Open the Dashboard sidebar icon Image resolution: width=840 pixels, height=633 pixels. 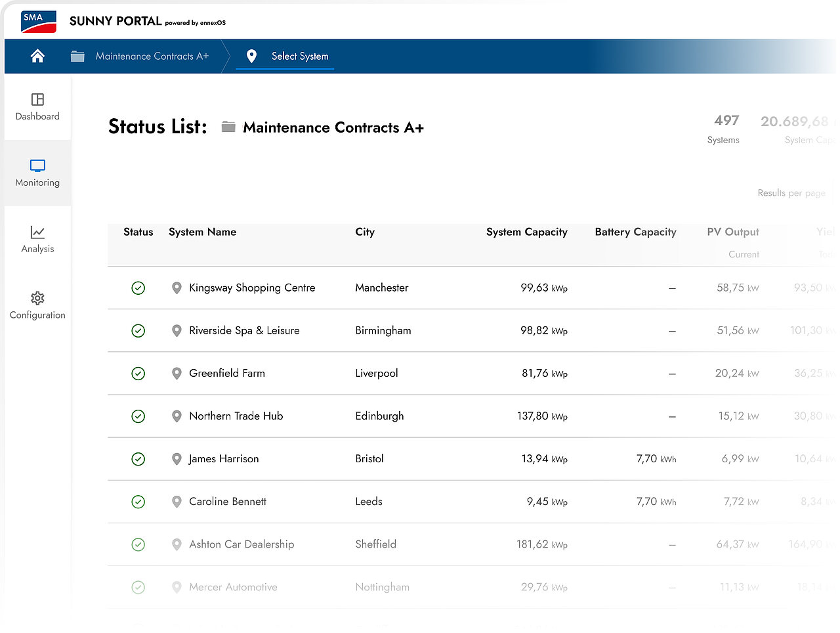37,99
